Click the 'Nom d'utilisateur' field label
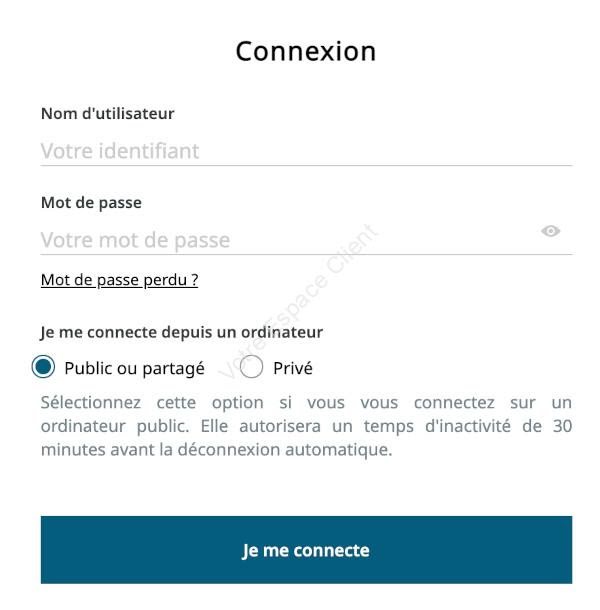 click(107, 114)
